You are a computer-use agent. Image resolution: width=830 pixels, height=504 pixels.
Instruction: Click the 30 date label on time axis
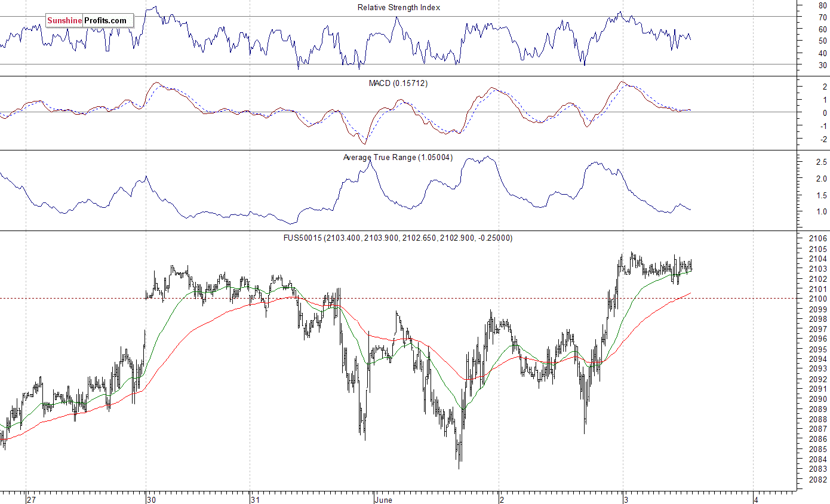(x=152, y=500)
